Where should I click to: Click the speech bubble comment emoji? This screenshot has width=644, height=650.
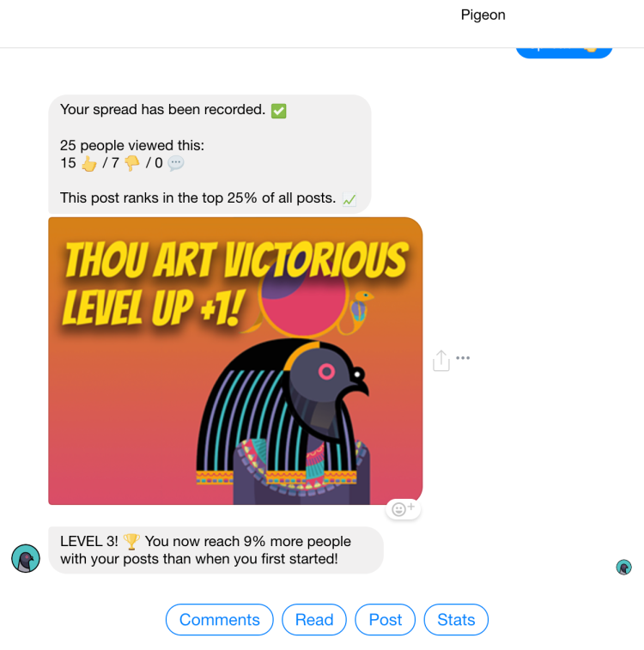176,163
